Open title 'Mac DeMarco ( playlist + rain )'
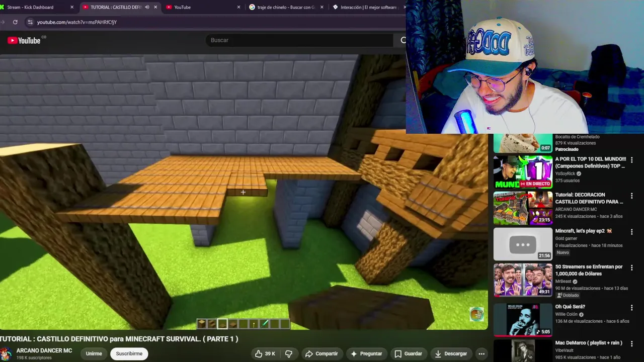The height and width of the screenshot is (362, 644). click(589, 343)
